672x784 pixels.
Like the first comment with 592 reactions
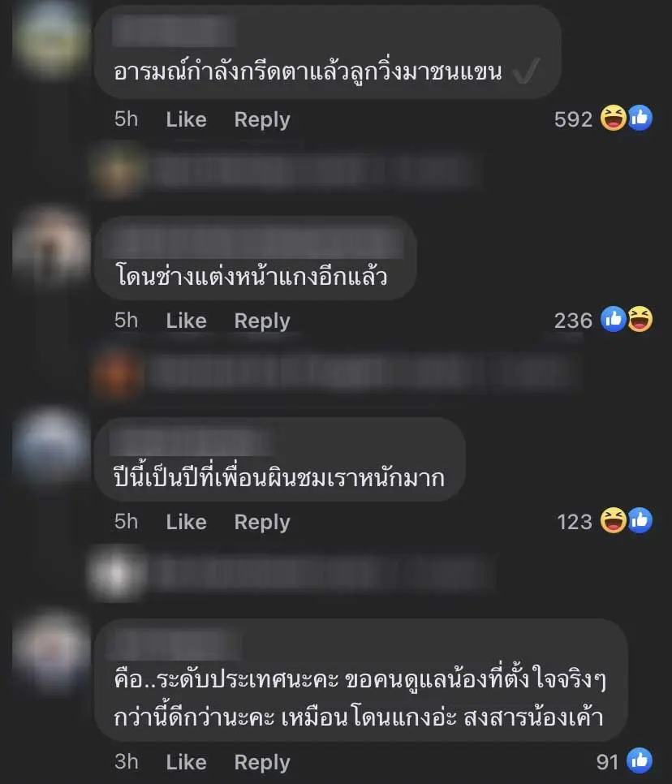pyautogui.click(x=186, y=119)
